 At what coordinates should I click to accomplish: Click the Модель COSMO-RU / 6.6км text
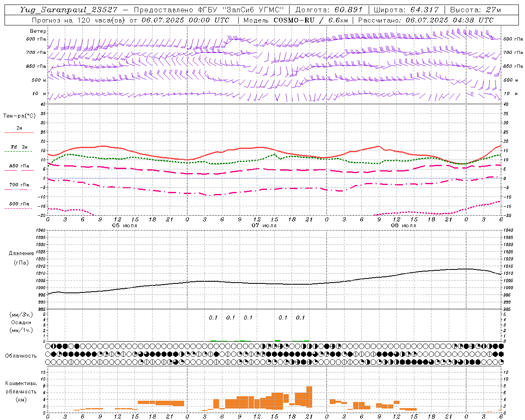coord(295,20)
